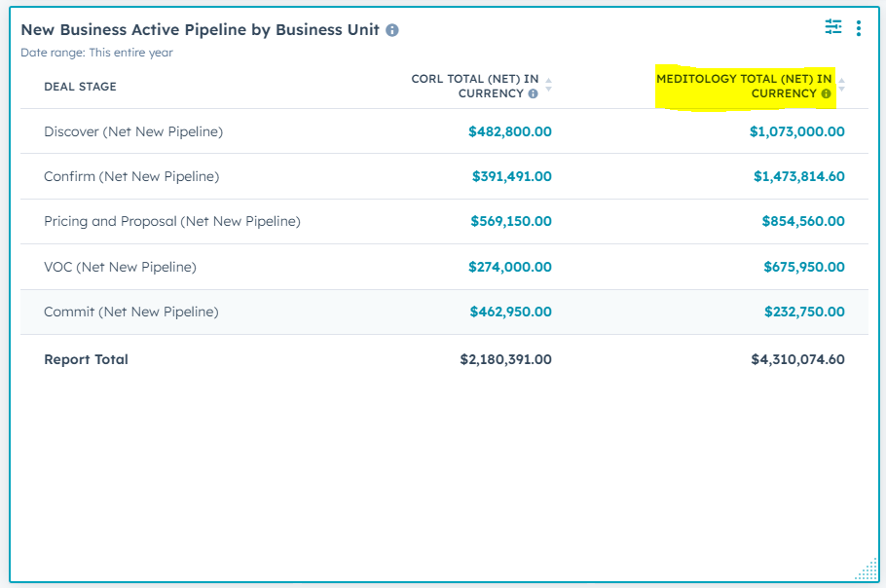The width and height of the screenshot is (886, 588).
Task: Open Meditology Discover value $1,073,000.00
Action: 796,131
